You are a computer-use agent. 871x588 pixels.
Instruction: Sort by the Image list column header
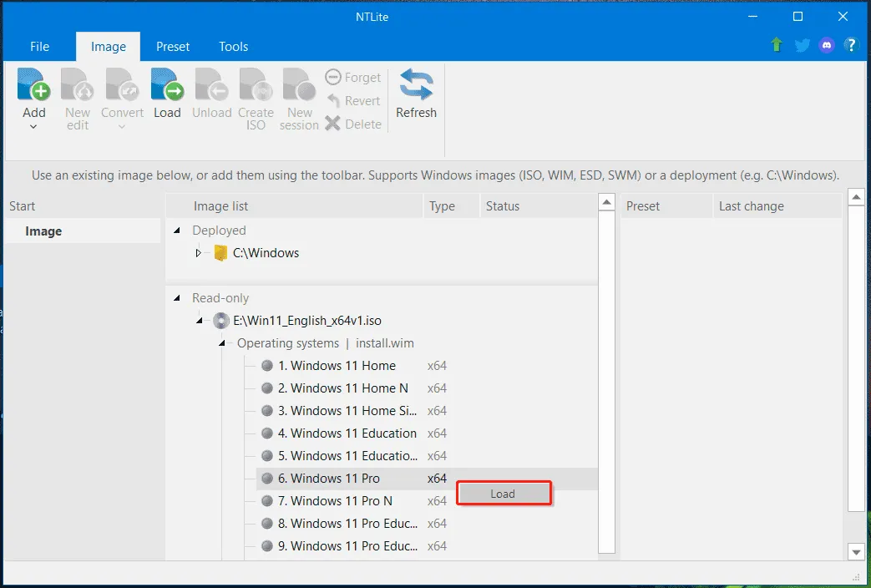coord(295,205)
